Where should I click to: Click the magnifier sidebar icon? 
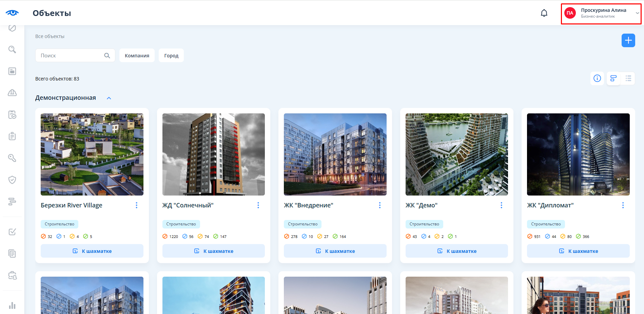tap(12, 50)
